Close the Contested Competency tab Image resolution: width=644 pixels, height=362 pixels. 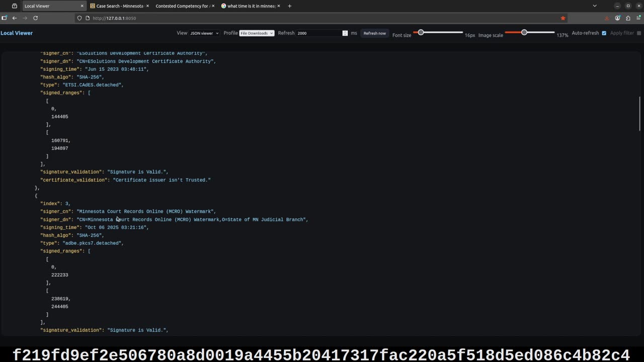[213, 6]
